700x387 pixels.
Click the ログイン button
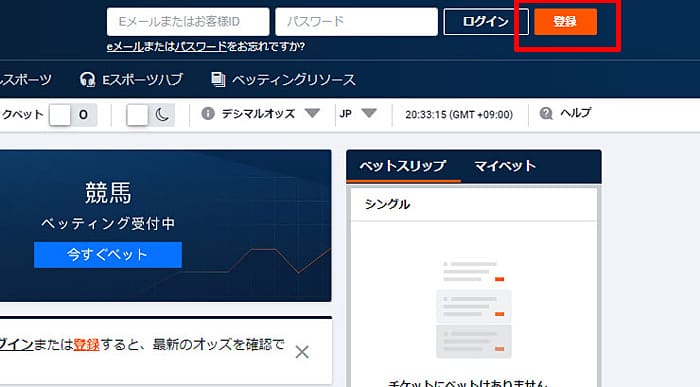tap(486, 21)
